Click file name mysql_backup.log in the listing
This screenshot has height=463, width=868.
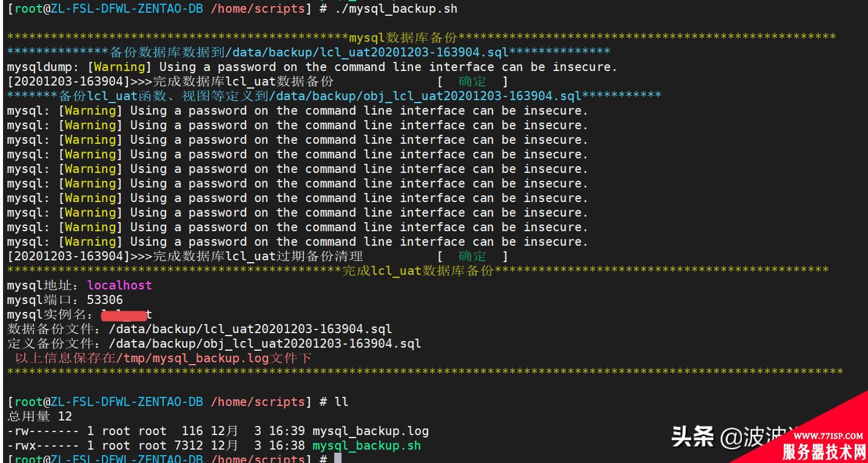(x=371, y=431)
